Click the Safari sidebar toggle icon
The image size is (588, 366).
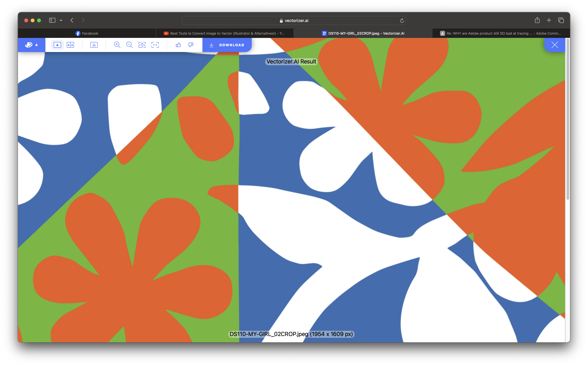click(52, 20)
